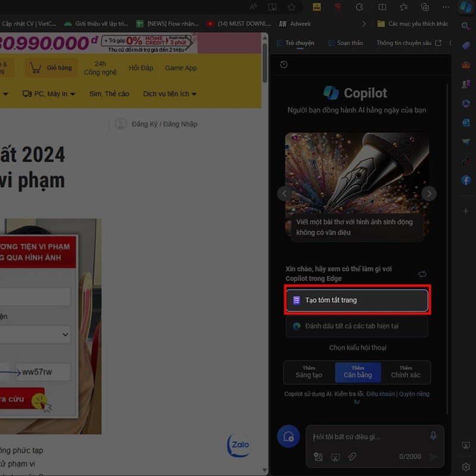The image size is (476, 476).
Task: Select the 'Chính xác' conversation style
Action: click(406, 372)
